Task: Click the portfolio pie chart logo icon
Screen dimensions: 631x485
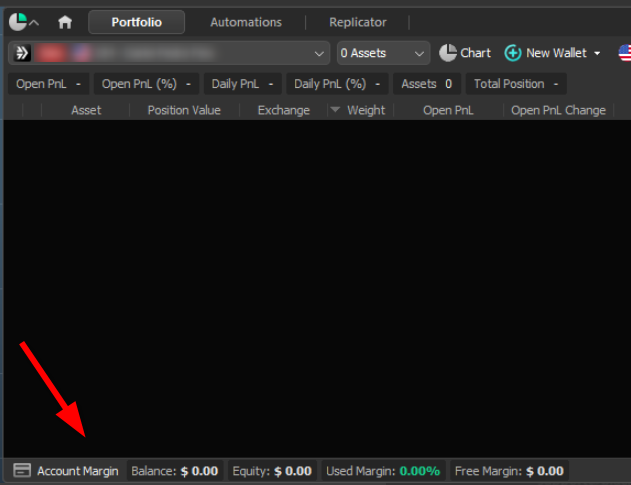Action: [x=18, y=22]
